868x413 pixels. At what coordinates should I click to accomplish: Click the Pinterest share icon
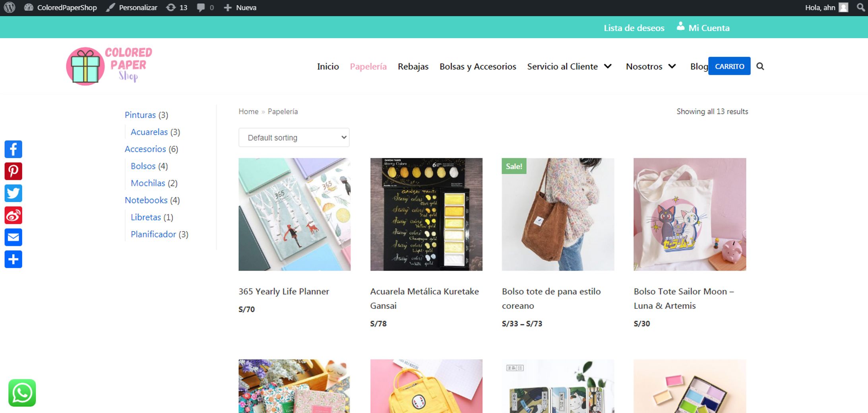point(13,171)
